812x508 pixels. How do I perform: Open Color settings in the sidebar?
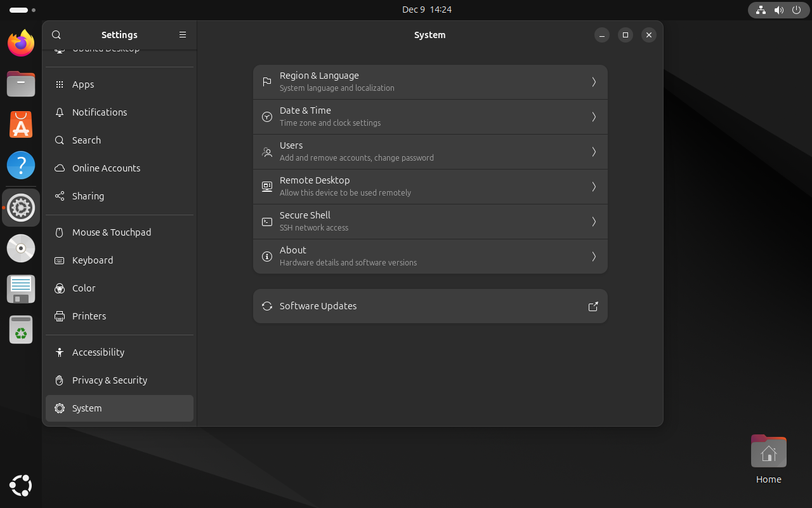[119, 288]
